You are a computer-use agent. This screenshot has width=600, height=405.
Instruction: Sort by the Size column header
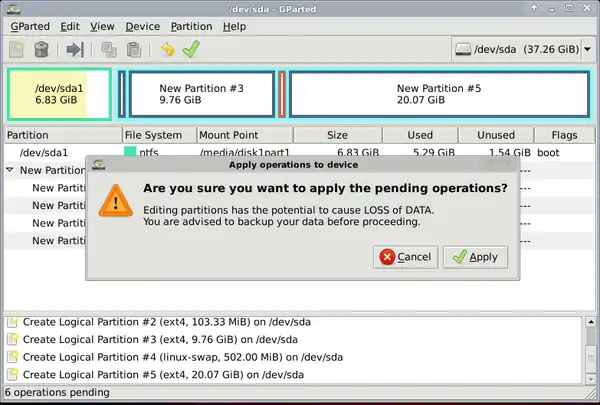point(336,135)
